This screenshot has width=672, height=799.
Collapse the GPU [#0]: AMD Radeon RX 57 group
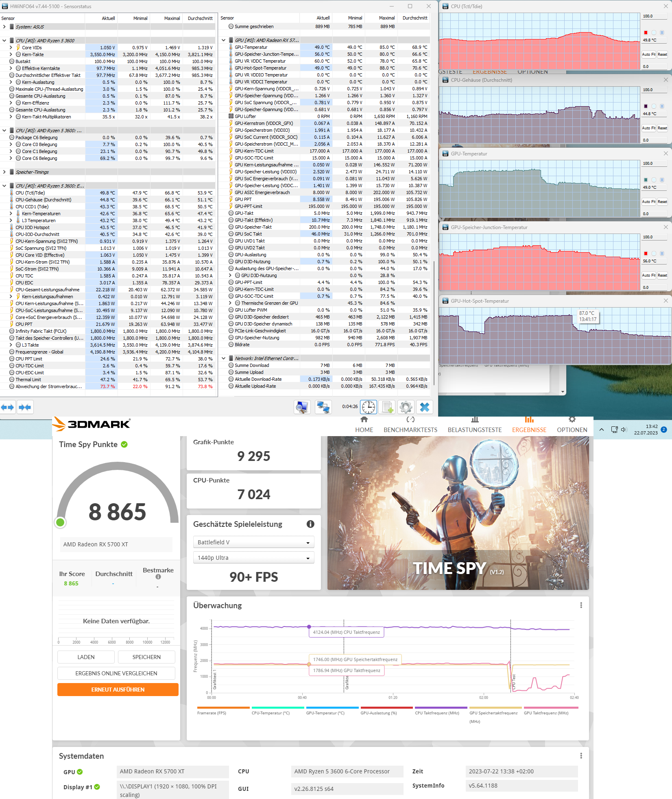[x=223, y=40]
